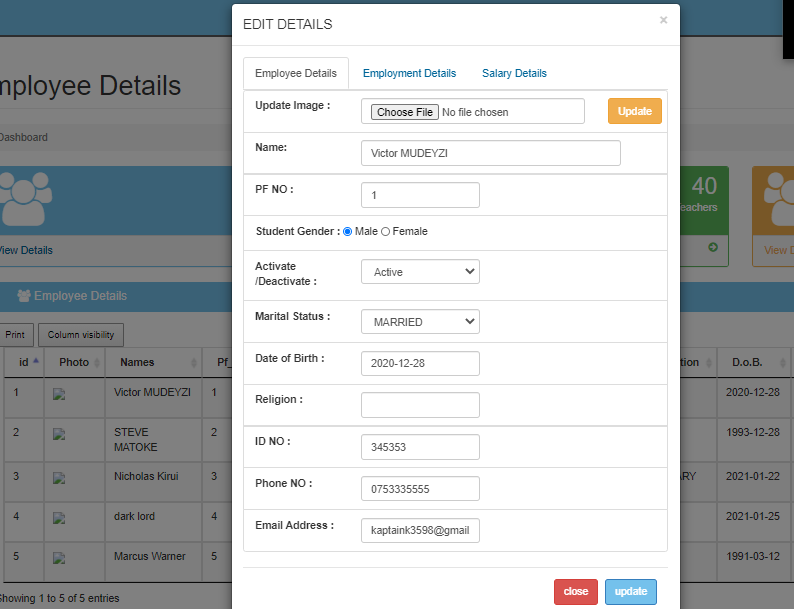Open the Salary Details tab
Viewport: 794px width, 609px height.
(x=514, y=73)
